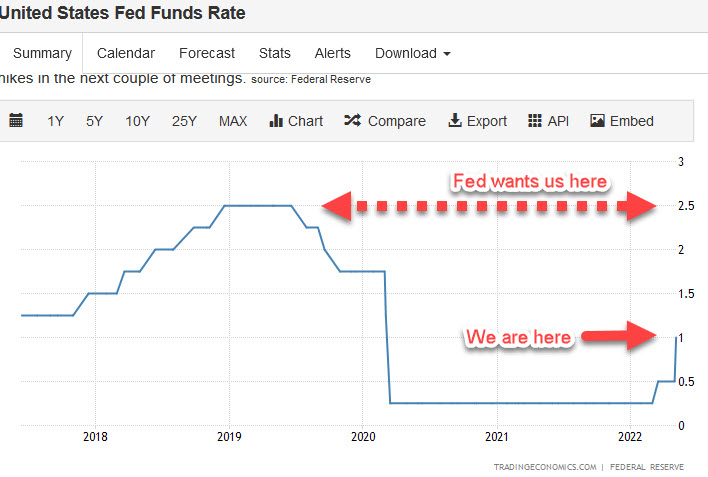Open the Alerts tab

(333, 53)
